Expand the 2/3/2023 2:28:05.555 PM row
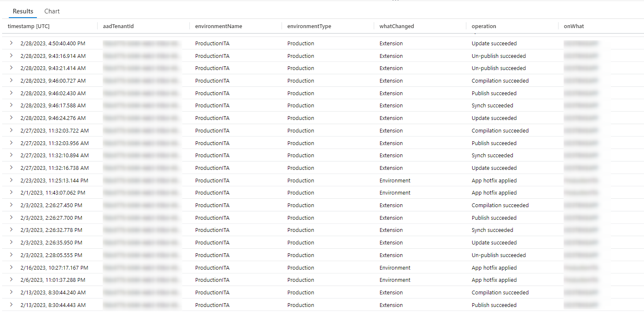The image size is (644, 312). [11, 255]
